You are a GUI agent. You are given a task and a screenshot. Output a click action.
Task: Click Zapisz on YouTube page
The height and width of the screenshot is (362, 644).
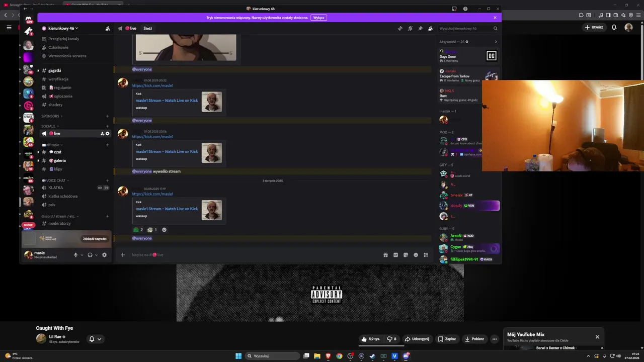tap(447, 339)
